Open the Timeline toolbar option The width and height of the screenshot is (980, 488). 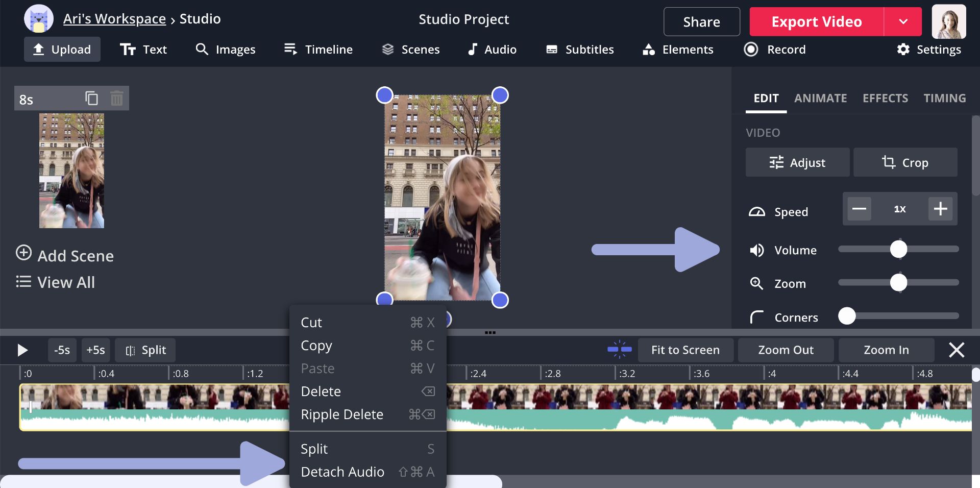coord(318,50)
